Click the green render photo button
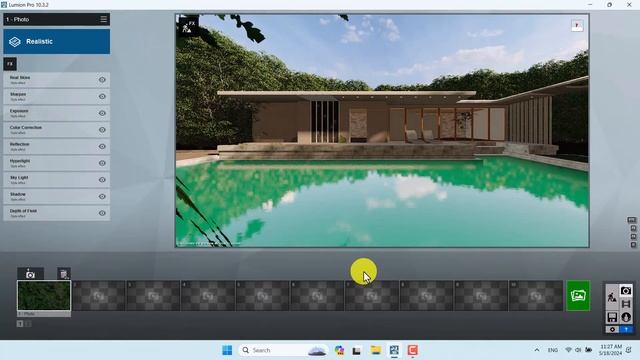The width and height of the screenshot is (640, 360). pyautogui.click(x=578, y=296)
